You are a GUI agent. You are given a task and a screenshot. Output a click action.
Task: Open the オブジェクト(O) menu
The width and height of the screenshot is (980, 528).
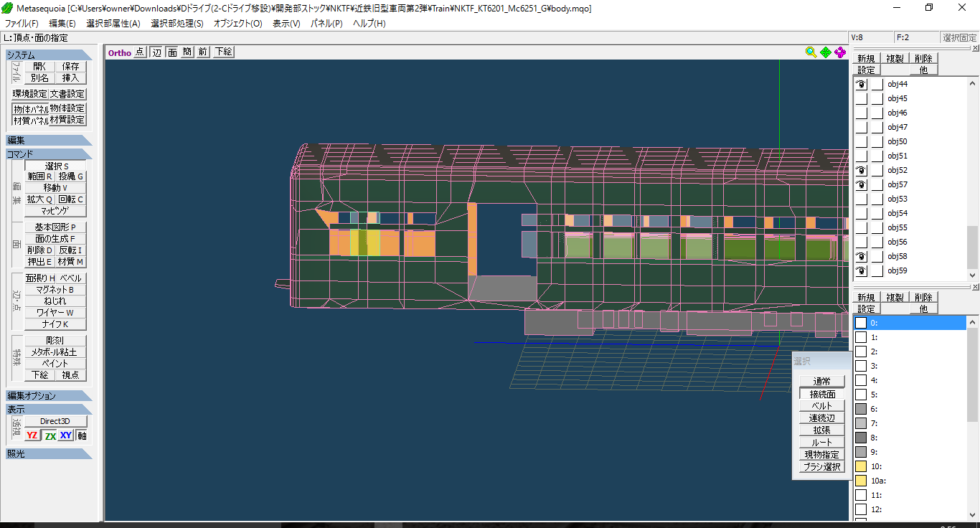(238, 24)
